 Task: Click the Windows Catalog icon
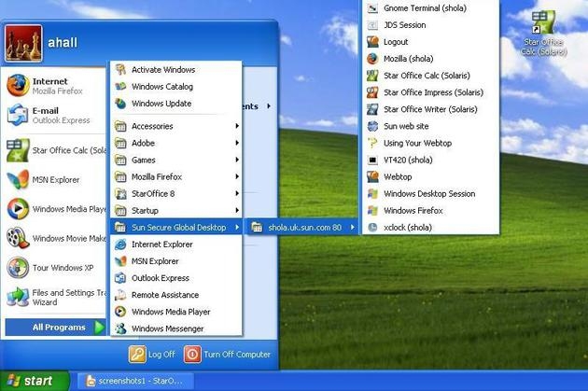click(120, 87)
